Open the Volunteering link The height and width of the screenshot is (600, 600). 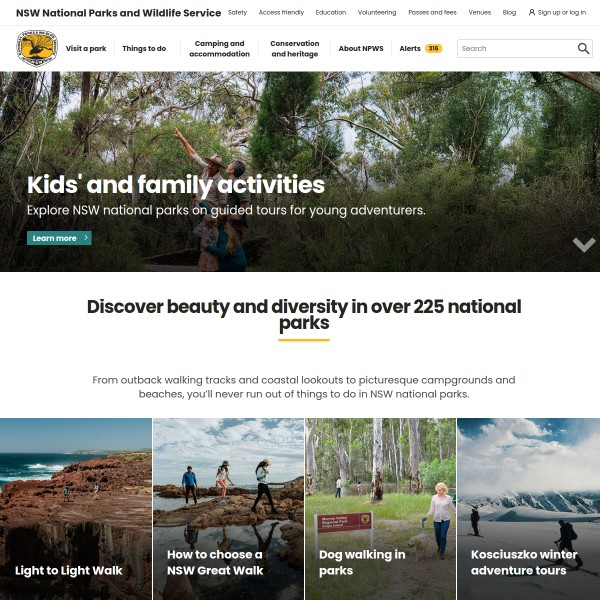click(377, 13)
